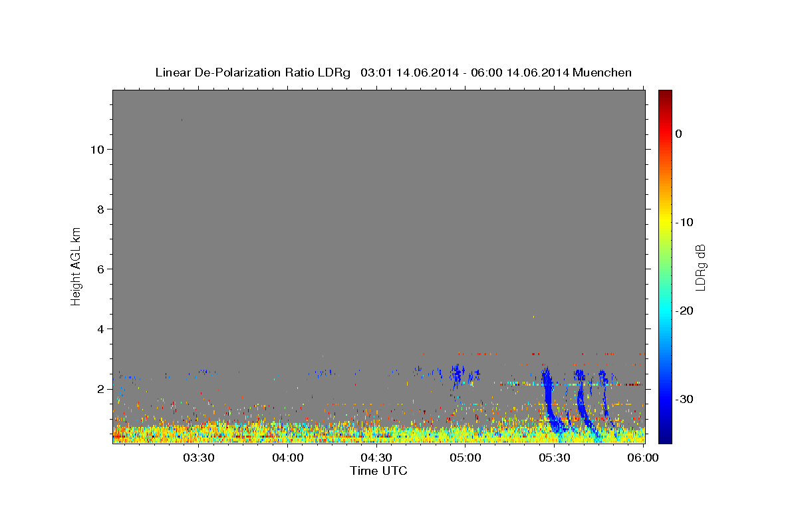
Task: Click the 'LDRg dB' colorbar label
Action: tap(700, 267)
